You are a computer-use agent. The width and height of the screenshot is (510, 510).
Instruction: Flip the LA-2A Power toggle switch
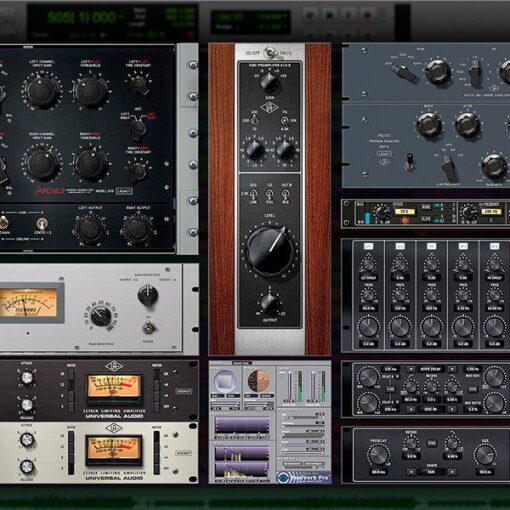[148, 327]
